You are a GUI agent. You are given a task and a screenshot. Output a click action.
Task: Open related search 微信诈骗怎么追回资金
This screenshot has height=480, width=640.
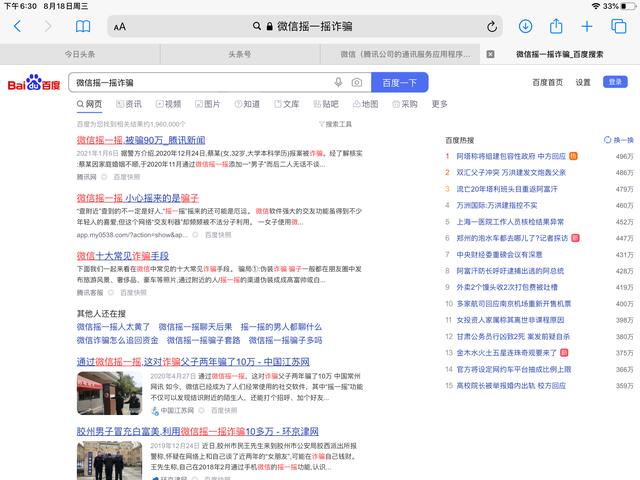click(x=118, y=340)
